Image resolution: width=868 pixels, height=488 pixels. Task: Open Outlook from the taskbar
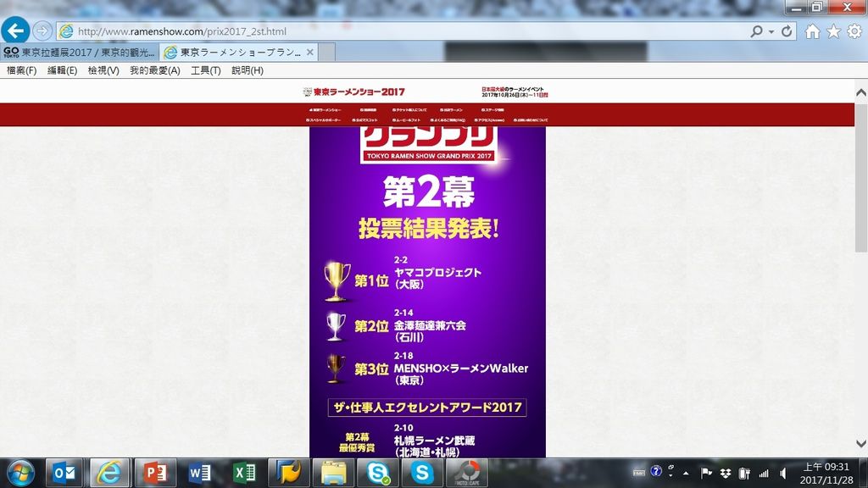(x=64, y=473)
